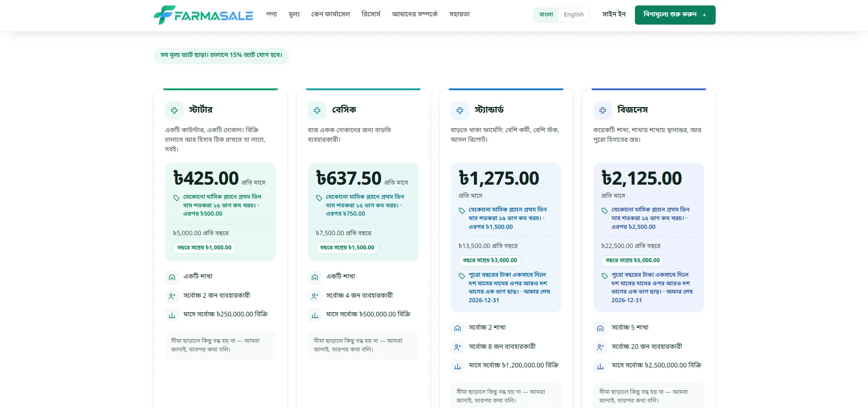Click the users icon next to সর্বোচ্চ 20 জন
Viewport: 868px width, 408px height.
(600, 347)
